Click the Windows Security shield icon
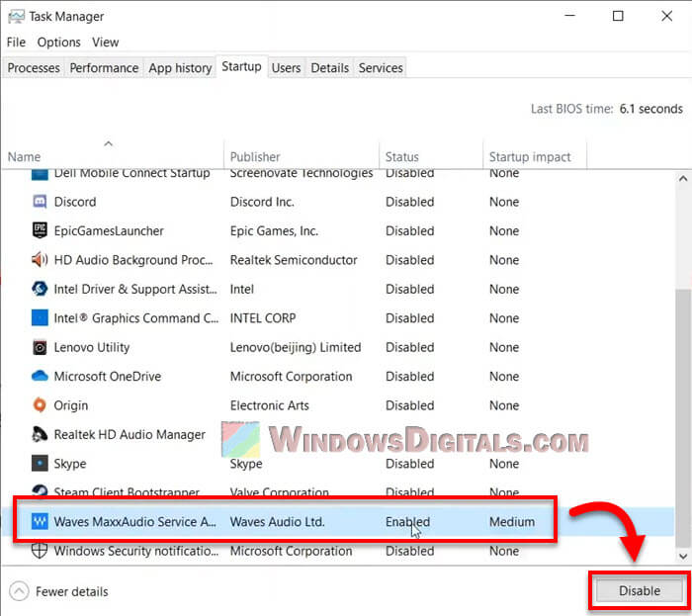The height and width of the screenshot is (616, 692). click(40, 551)
